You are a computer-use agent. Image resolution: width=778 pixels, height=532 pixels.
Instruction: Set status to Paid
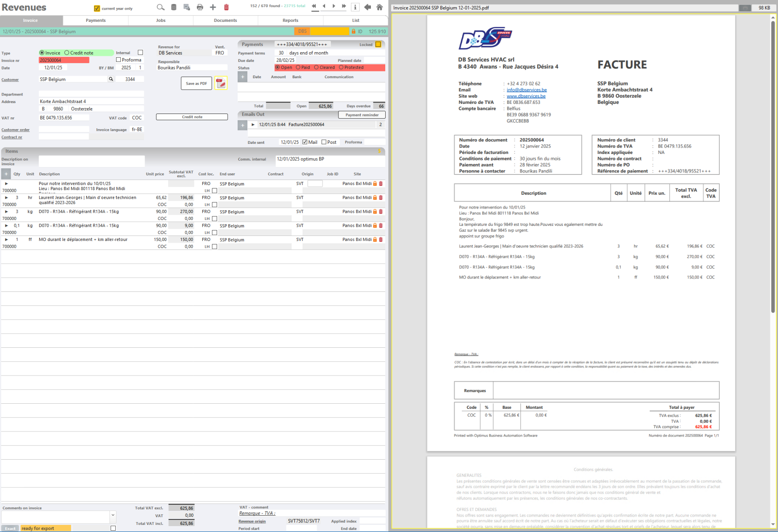pyautogui.click(x=298, y=67)
